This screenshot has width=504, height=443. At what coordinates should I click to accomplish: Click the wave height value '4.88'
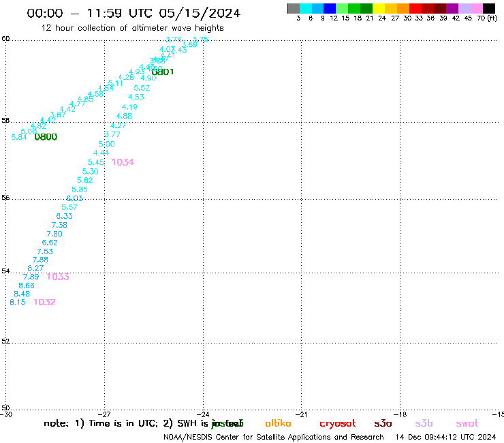pyautogui.click(x=124, y=116)
